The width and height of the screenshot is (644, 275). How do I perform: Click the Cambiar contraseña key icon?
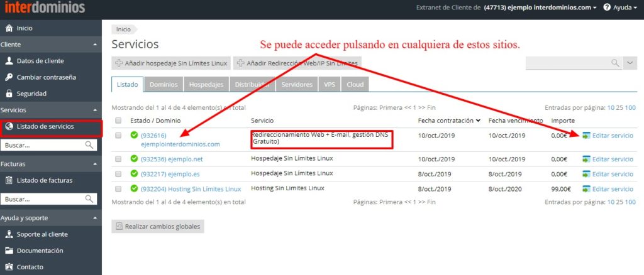(9, 77)
